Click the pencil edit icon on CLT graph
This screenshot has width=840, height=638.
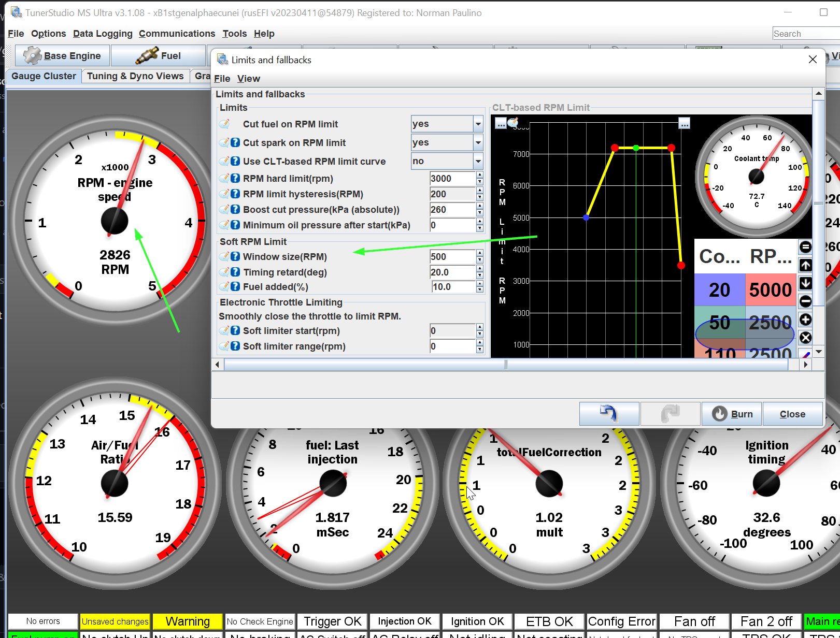pos(514,122)
